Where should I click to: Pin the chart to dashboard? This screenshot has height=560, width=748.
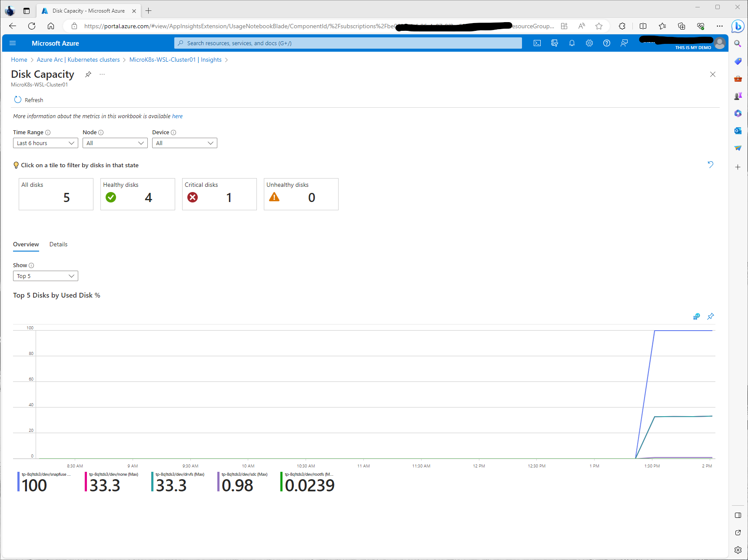coord(711,316)
